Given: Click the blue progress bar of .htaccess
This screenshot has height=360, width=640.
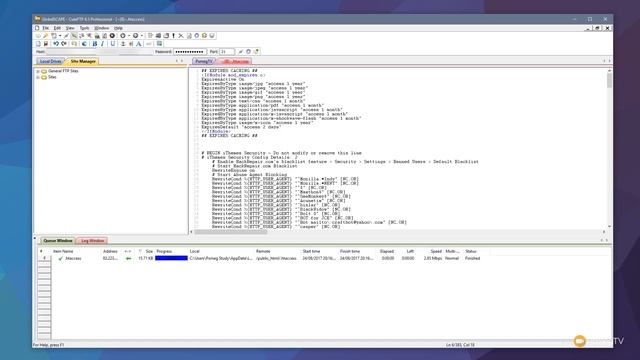Looking at the screenshot, I should (171, 258).
